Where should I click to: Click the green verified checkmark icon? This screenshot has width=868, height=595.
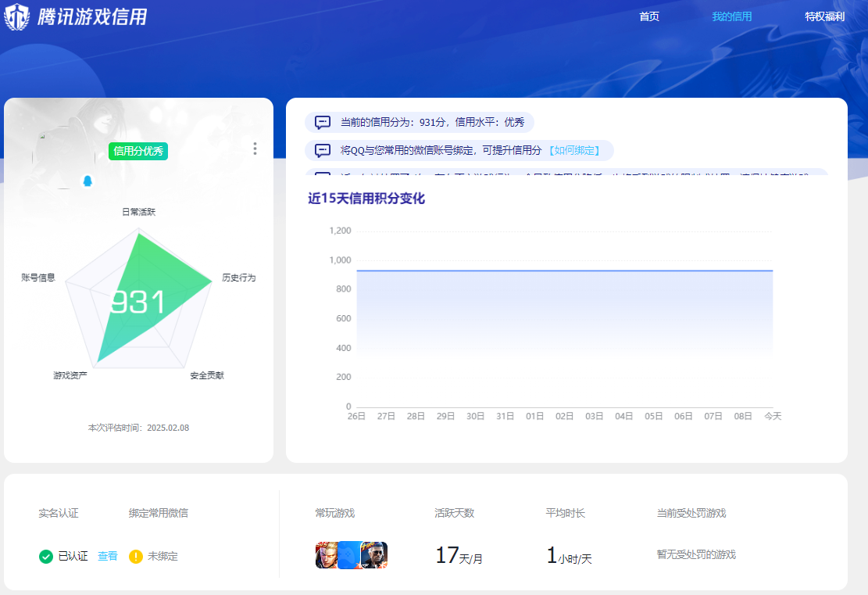tap(46, 556)
